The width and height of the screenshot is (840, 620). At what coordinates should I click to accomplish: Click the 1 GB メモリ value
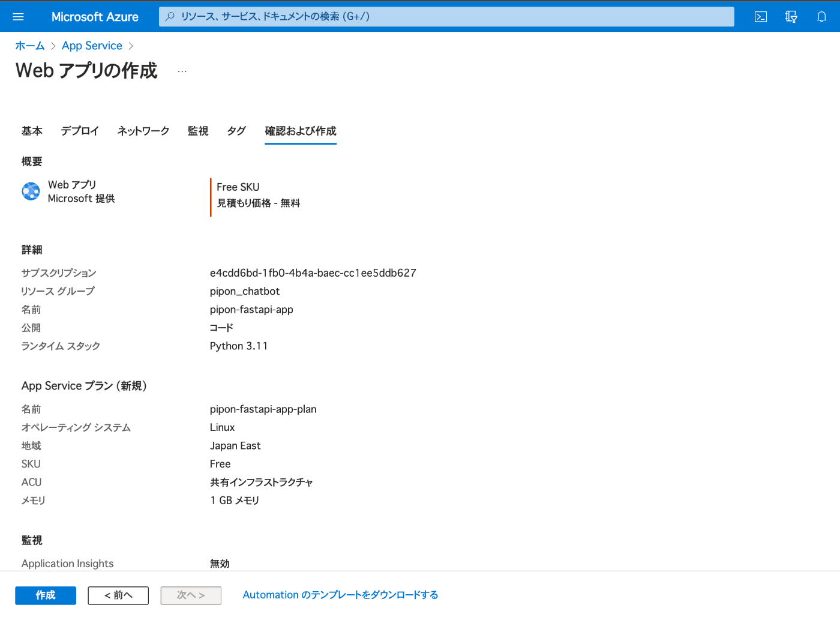235,501
